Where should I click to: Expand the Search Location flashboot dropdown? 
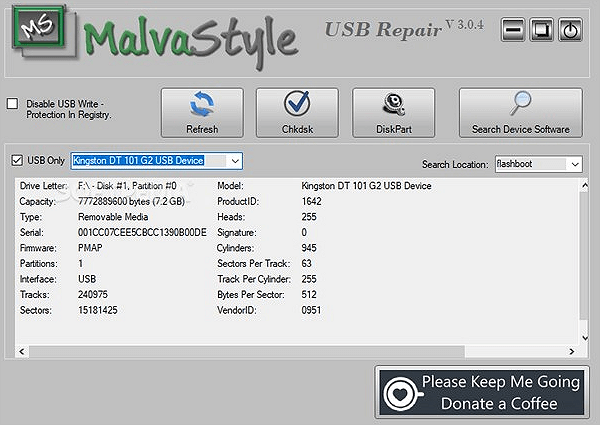pos(575,164)
